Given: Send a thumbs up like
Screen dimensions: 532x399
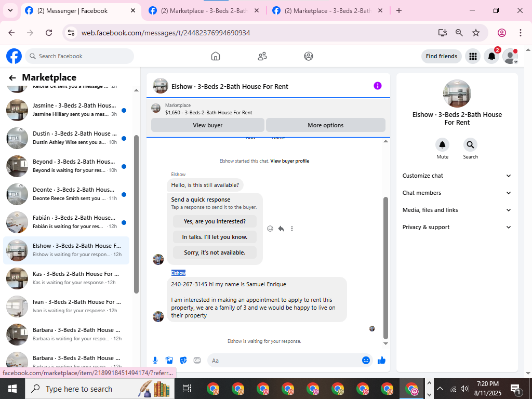Looking at the screenshot, I should [382, 361].
